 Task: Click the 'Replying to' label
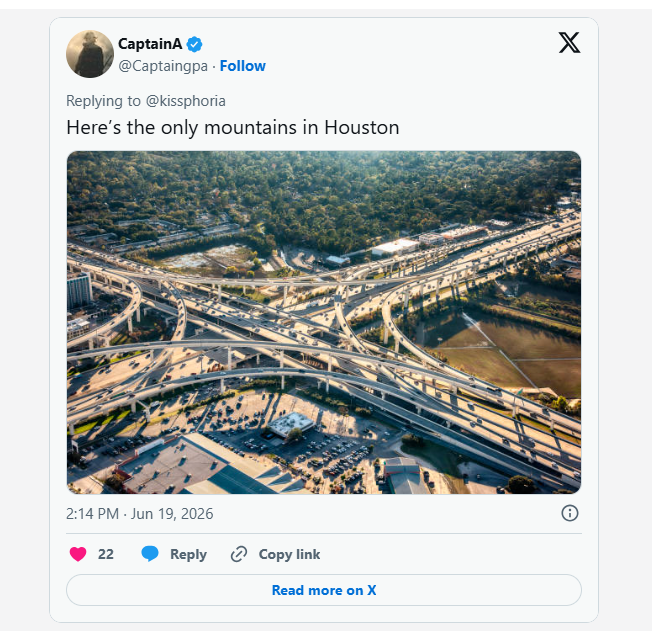point(104,101)
